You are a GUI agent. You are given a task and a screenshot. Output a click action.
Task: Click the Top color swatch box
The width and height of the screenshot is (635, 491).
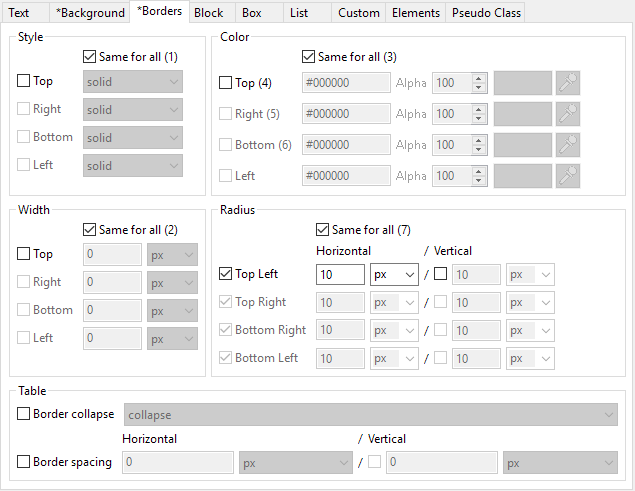click(x=522, y=83)
